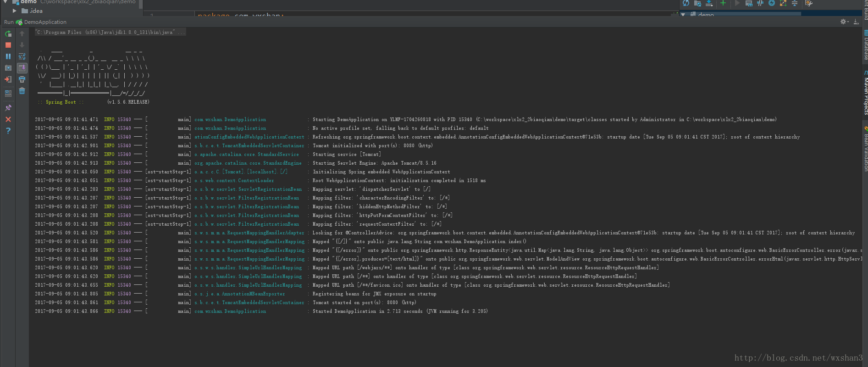Toggle scroll to end of console
868x367 pixels.
22,68
